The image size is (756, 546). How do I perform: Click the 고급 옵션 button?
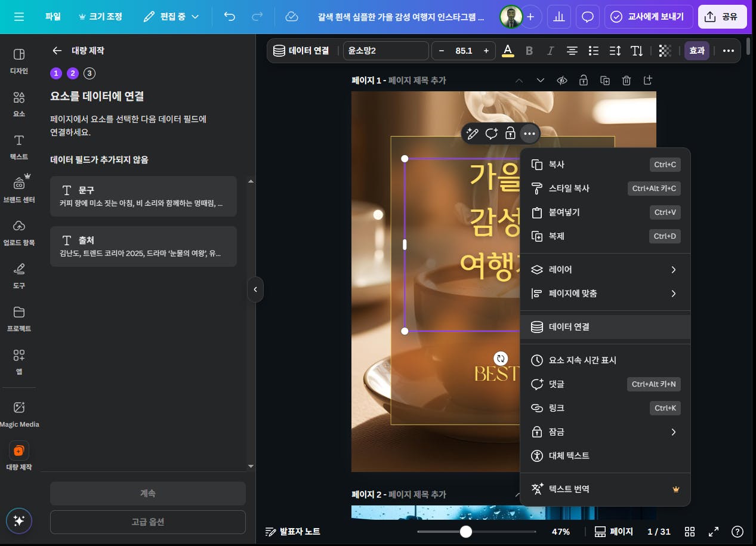tap(148, 522)
